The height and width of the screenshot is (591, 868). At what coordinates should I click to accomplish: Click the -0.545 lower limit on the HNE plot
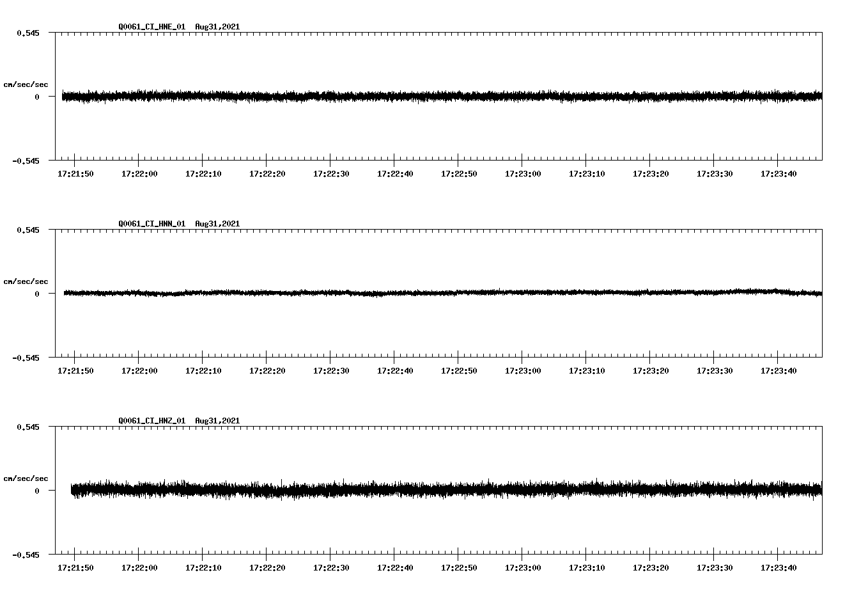[26, 161]
